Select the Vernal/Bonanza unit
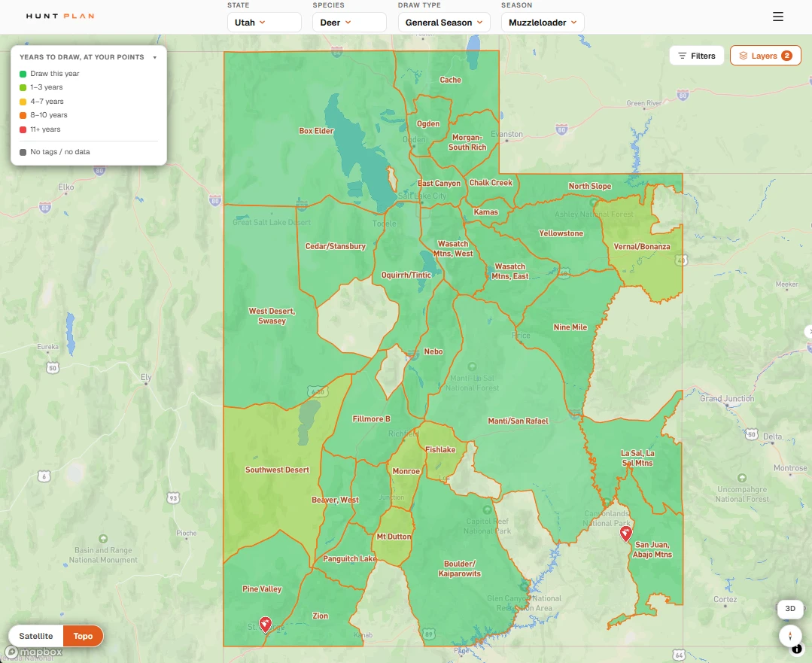Image resolution: width=812 pixels, height=663 pixels. coord(642,247)
